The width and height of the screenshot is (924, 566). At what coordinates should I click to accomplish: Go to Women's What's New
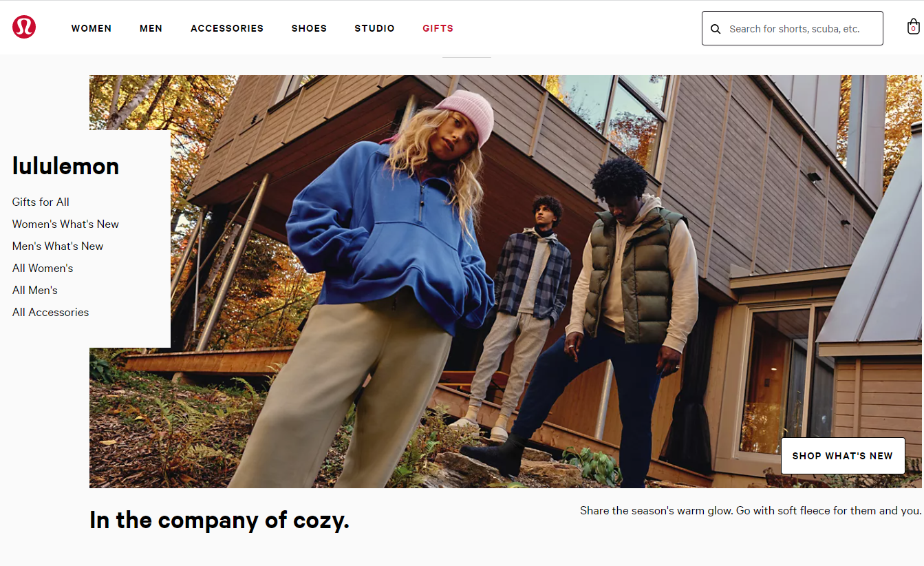click(65, 224)
